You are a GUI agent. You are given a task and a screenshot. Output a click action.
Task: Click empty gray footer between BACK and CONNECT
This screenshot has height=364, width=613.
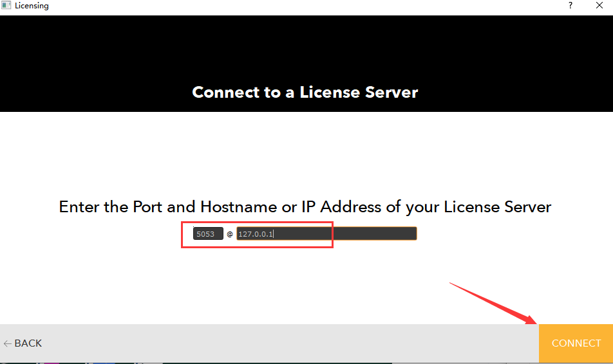tap(290, 343)
